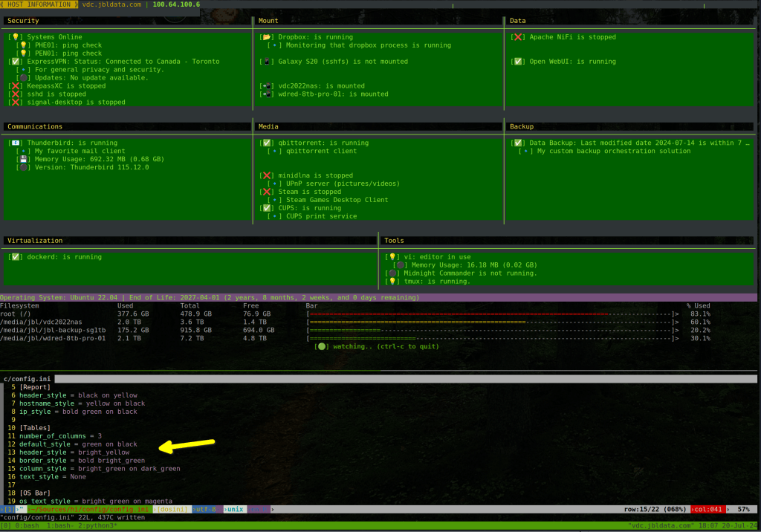Click the [Tables] section header in config.ini

pyautogui.click(x=34, y=428)
